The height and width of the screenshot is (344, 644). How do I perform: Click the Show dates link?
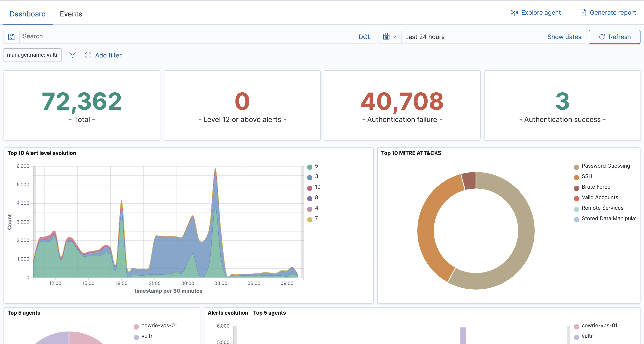click(564, 37)
